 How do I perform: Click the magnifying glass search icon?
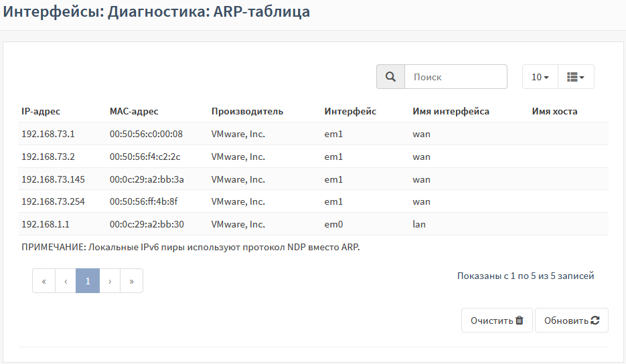(x=390, y=77)
